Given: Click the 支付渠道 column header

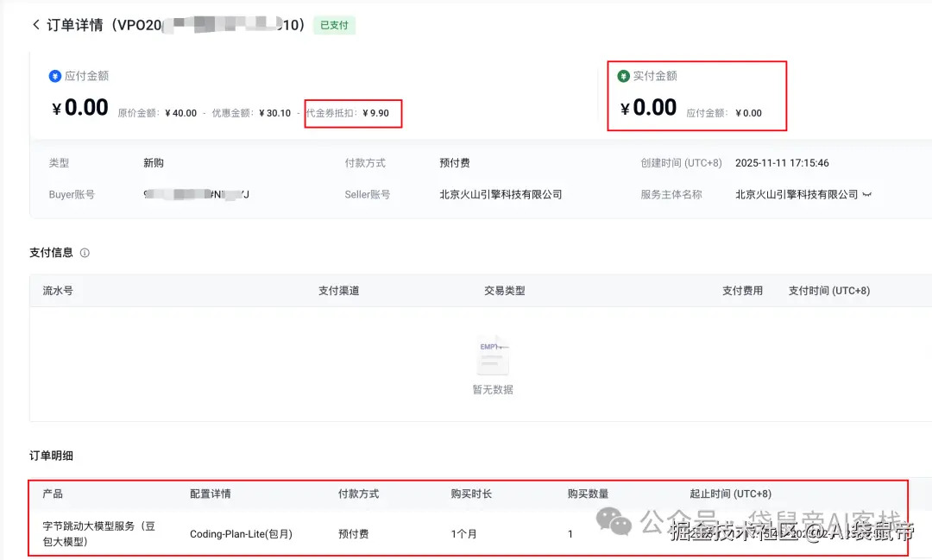Looking at the screenshot, I should click(x=338, y=291).
